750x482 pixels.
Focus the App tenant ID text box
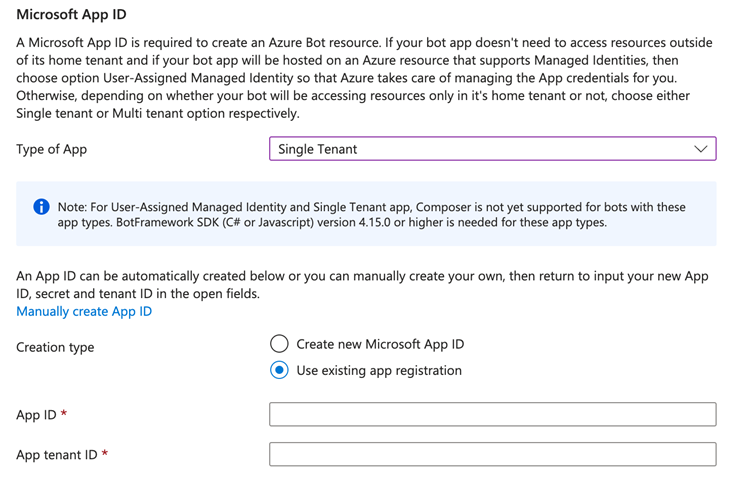coord(492,454)
